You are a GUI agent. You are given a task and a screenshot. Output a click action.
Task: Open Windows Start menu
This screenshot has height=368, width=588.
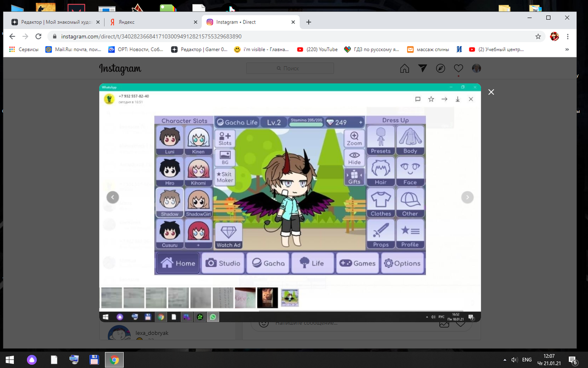click(x=9, y=359)
